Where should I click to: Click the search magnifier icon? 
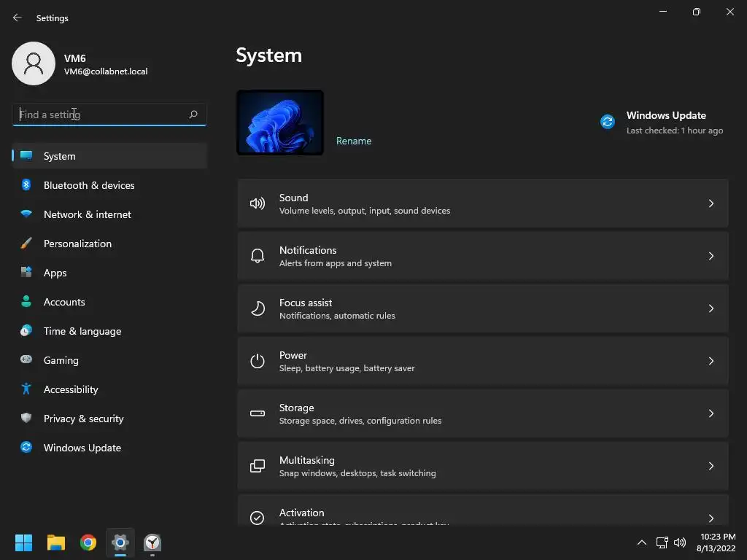coord(193,114)
